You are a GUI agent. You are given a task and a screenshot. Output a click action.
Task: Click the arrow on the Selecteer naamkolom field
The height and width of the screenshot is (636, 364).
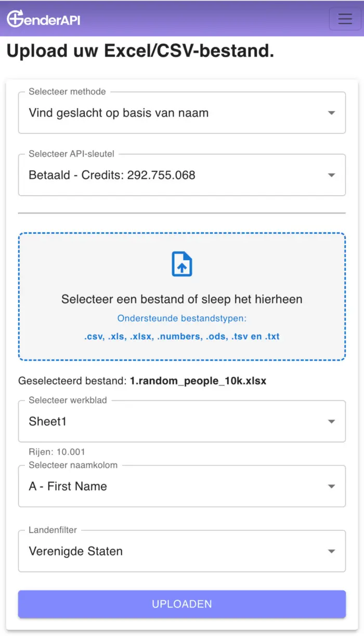coord(331,487)
